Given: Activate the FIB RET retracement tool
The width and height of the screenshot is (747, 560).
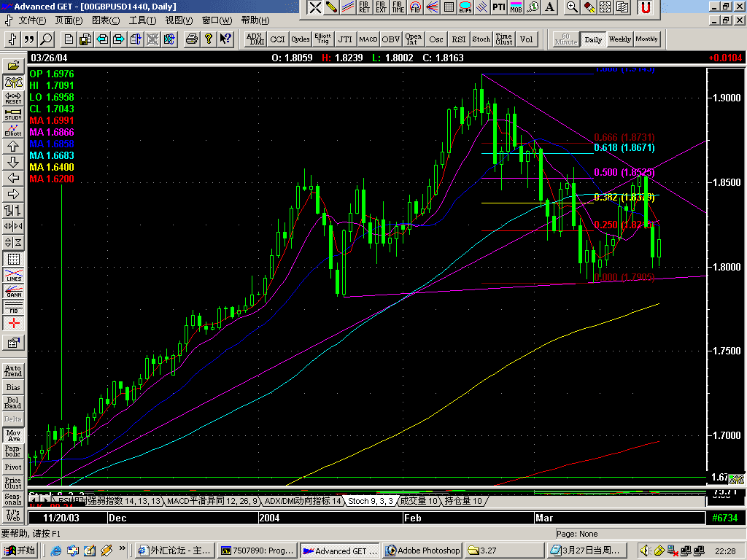Looking at the screenshot, I should [365, 7].
